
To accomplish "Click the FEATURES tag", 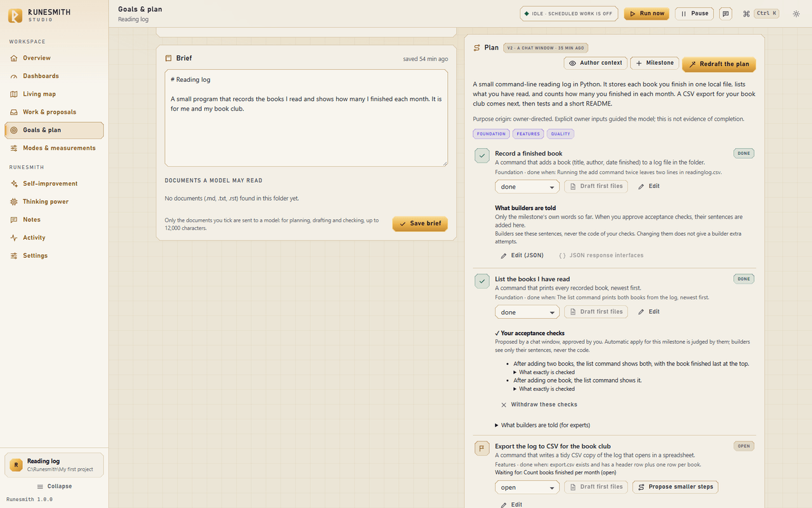I will (x=528, y=134).
